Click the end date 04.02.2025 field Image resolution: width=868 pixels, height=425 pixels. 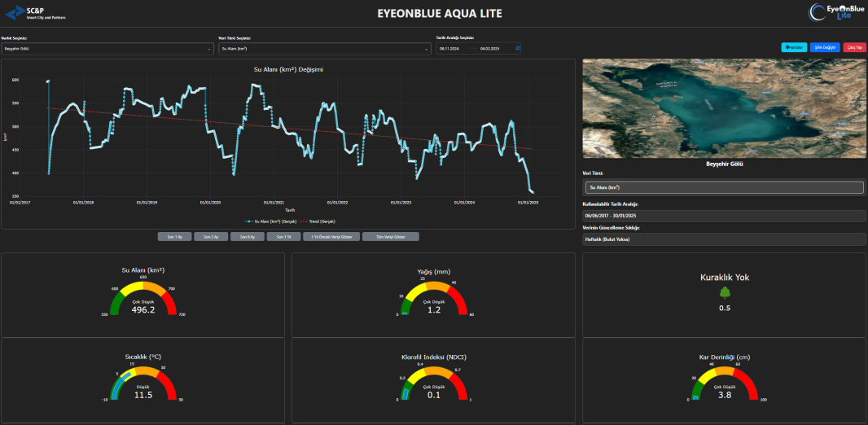(490, 49)
